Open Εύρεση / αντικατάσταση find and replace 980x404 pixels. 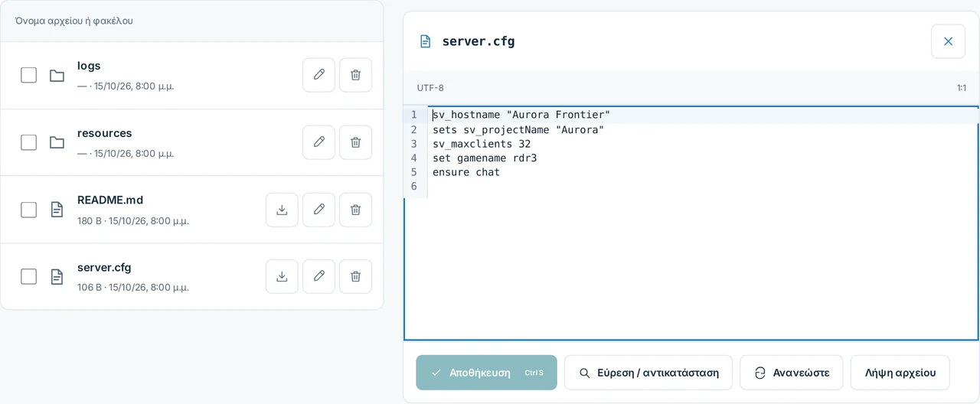[648, 373]
